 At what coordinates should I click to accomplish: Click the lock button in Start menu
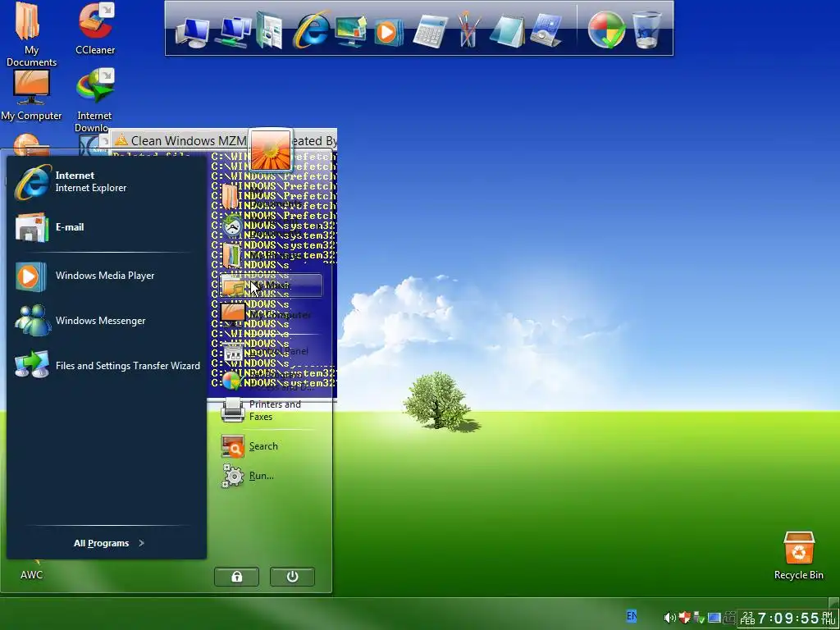[236, 577]
